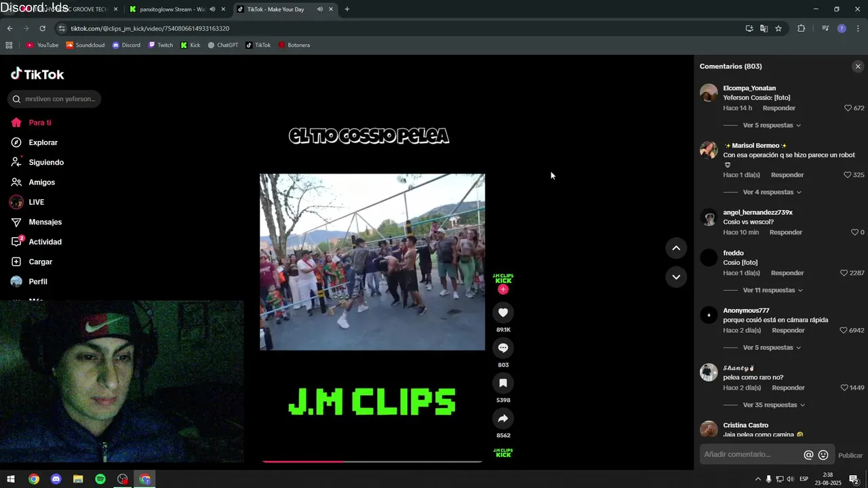Open comments via the speech bubble icon
The image size is (868, 488).
(503, 348)
